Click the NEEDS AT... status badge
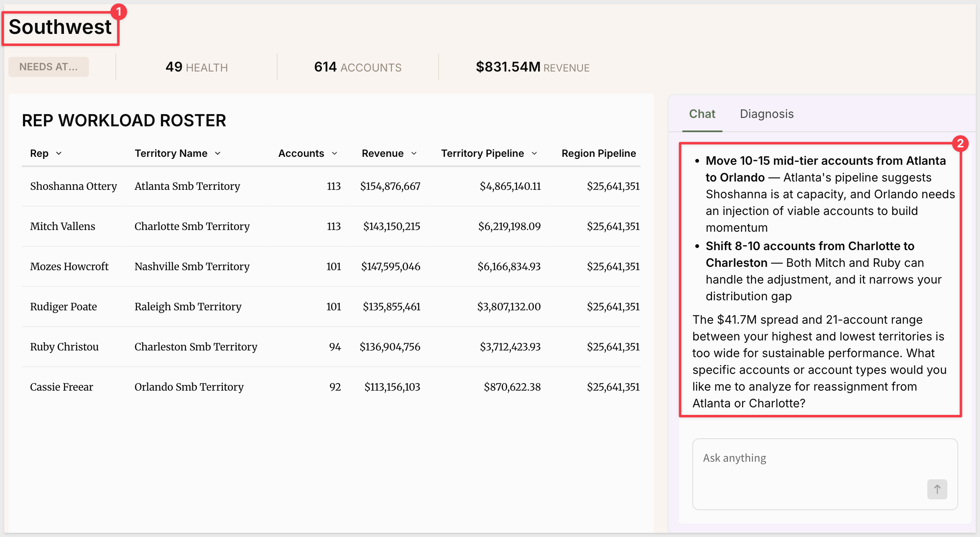The image size is (980, 537). (48, 67)
